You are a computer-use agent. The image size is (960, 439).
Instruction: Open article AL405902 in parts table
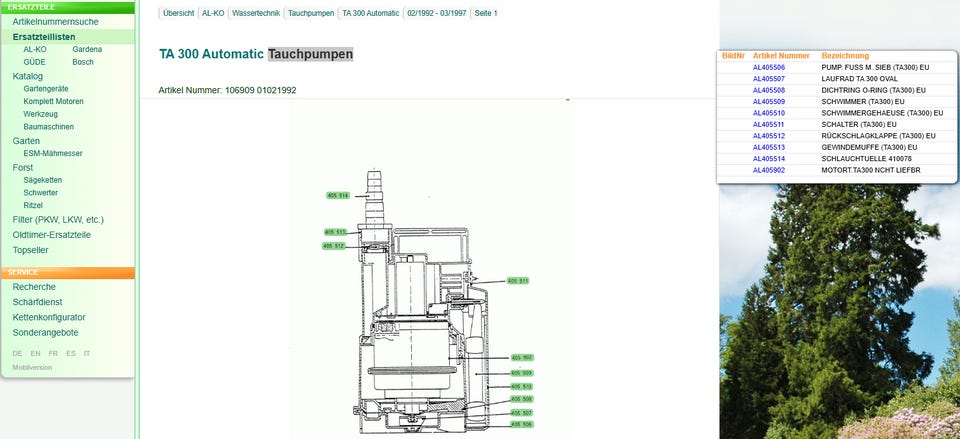768,170
